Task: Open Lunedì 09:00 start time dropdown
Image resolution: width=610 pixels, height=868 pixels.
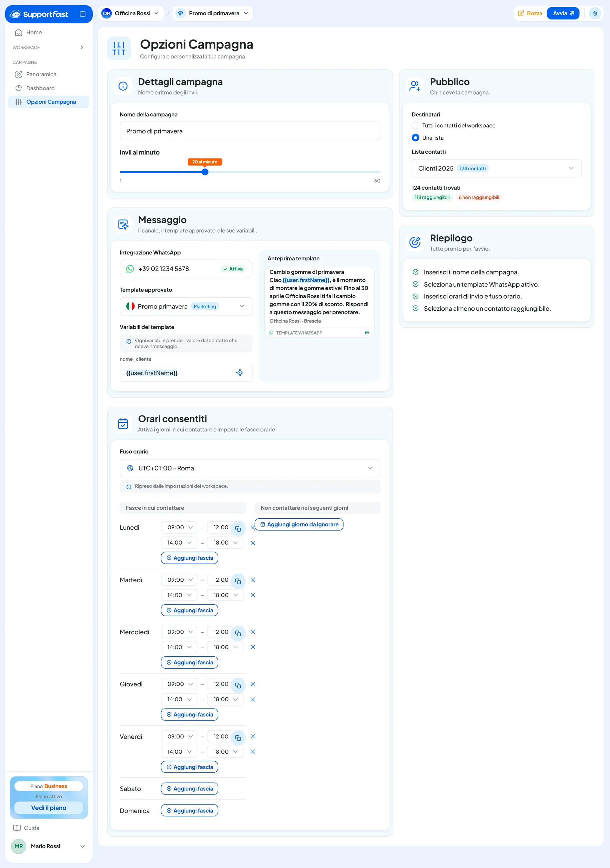Action: tap(179, 527)
